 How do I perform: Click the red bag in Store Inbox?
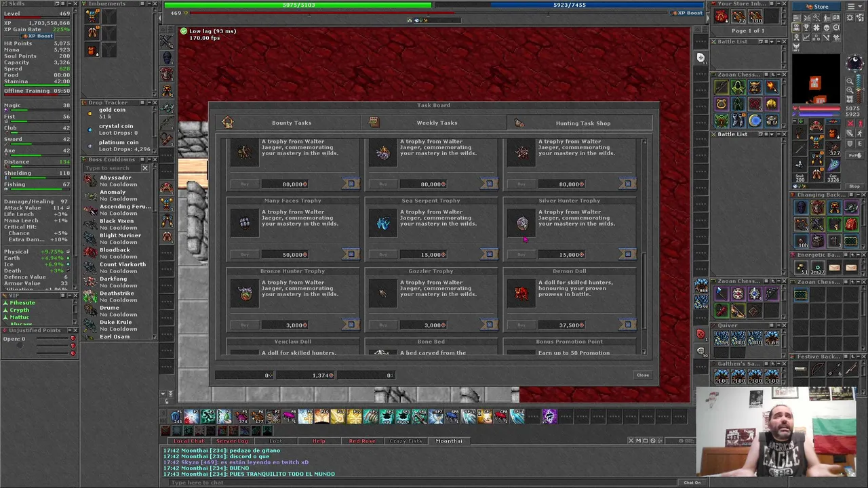pos(722,16)
